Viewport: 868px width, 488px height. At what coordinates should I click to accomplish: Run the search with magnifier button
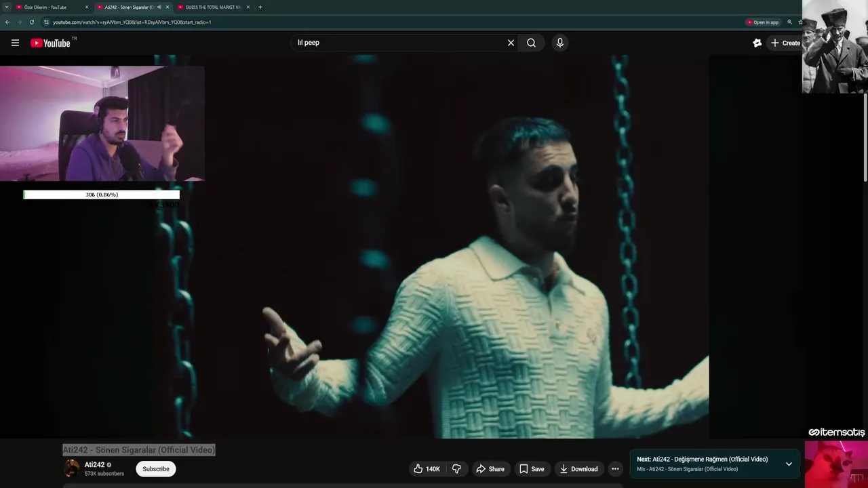click(531, 43)
